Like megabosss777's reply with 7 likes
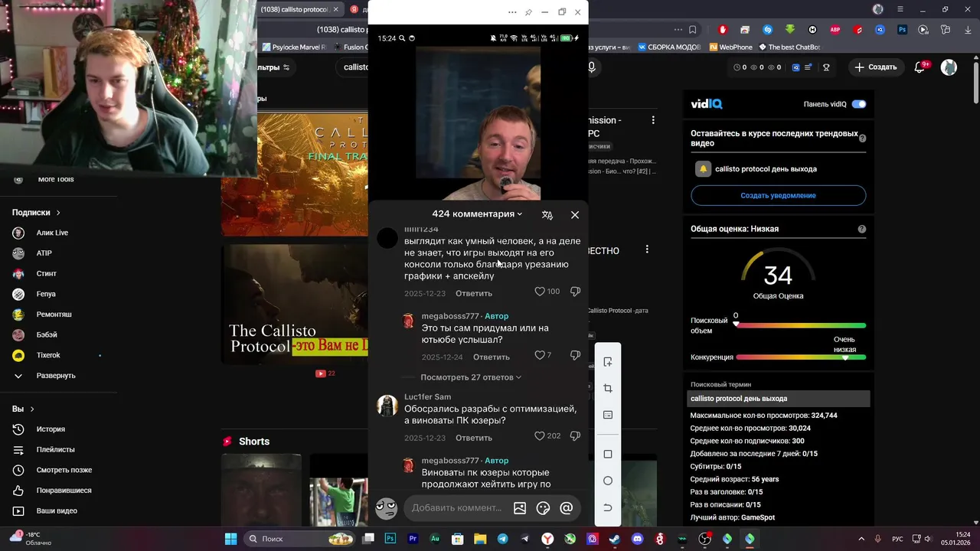 click(x=539, y=355)
